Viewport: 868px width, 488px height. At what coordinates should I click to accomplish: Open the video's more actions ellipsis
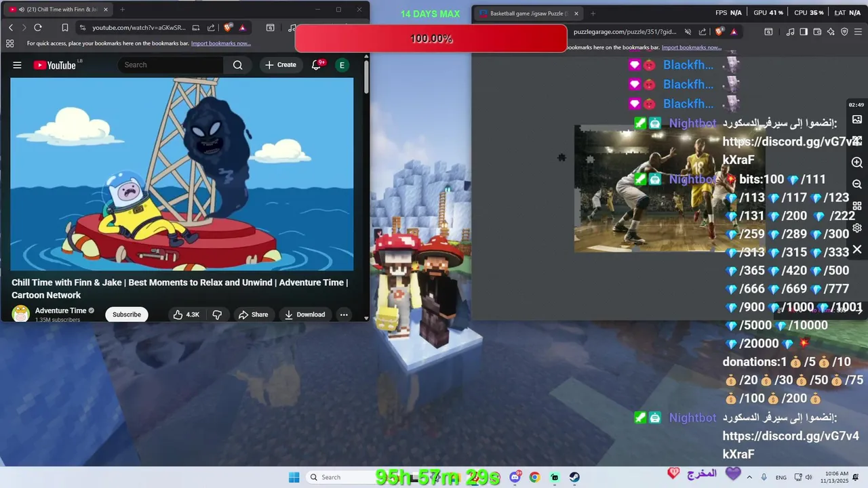pos(344,314)
